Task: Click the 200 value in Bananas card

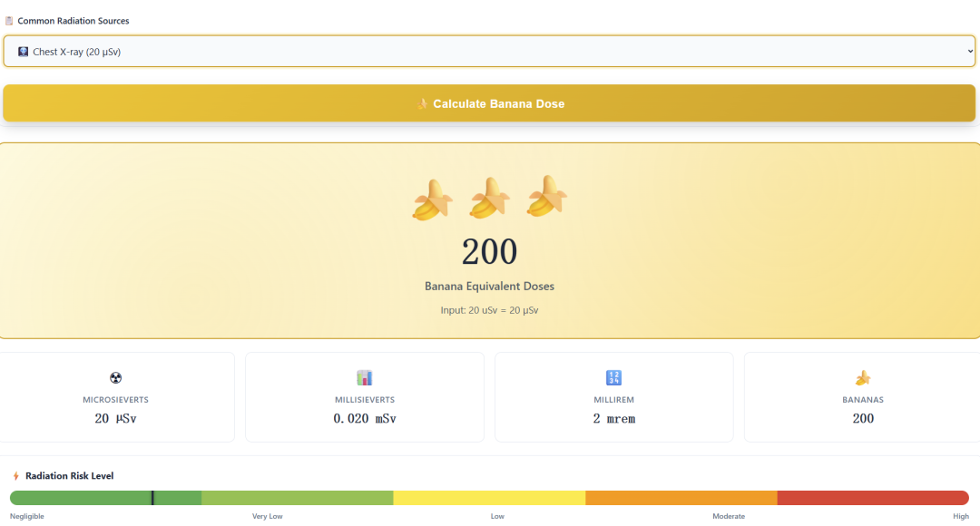Action: pos(863,419)
